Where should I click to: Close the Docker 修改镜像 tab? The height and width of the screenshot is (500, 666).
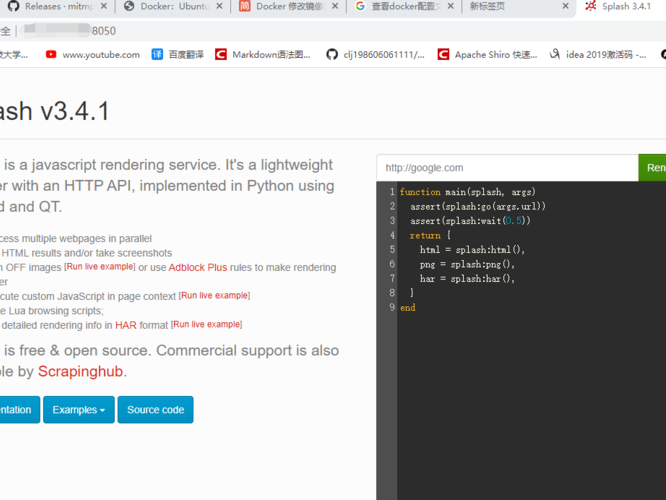pyautogui.click(x=335, y=6)
